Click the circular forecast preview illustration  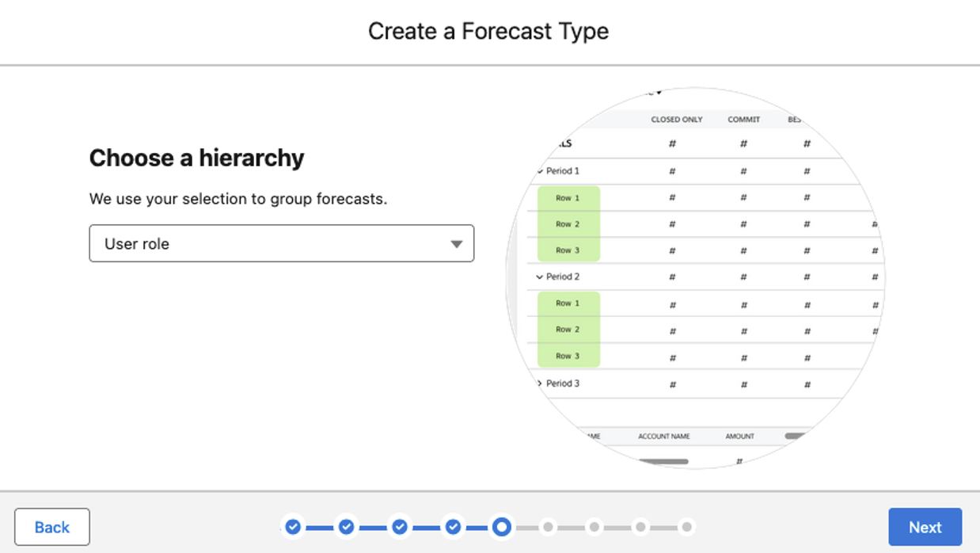click(x=695, y=277)
